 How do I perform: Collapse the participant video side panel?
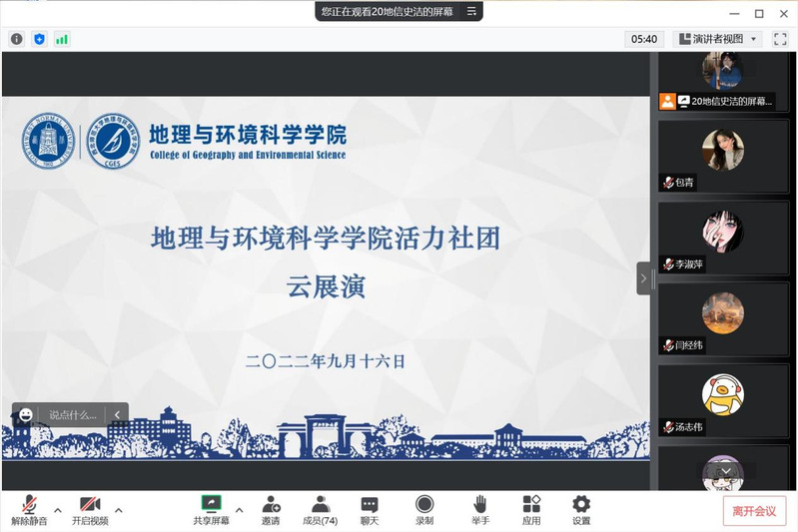point(643,278)
